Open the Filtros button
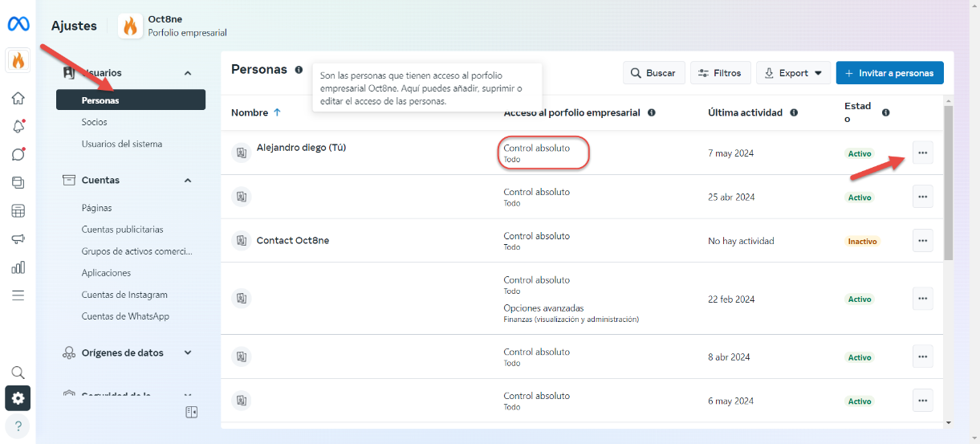 pos(720,73)
